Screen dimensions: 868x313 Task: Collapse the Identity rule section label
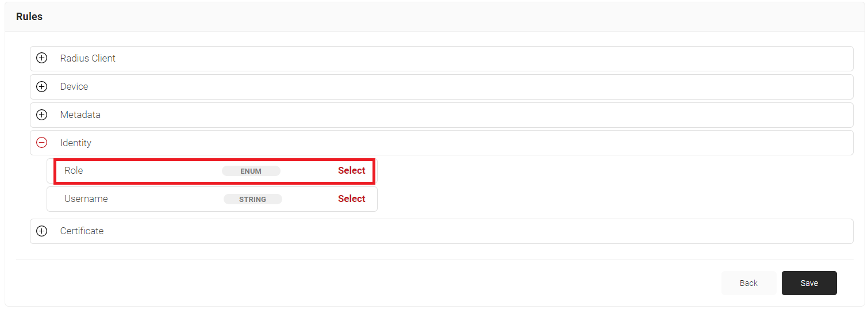pyautogui.click(x=76, y=143)
